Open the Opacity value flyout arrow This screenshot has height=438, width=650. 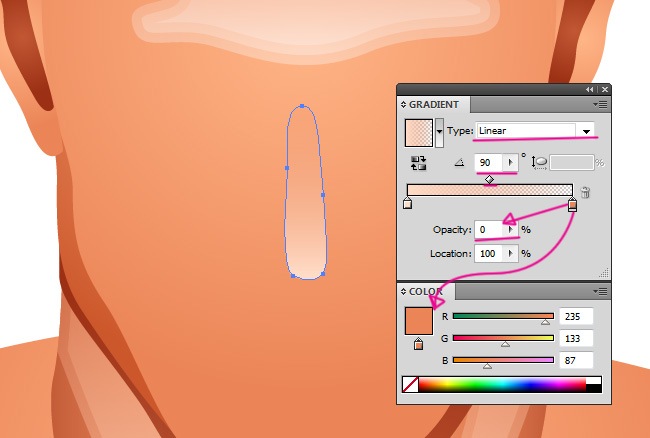(x=511, y=230)
